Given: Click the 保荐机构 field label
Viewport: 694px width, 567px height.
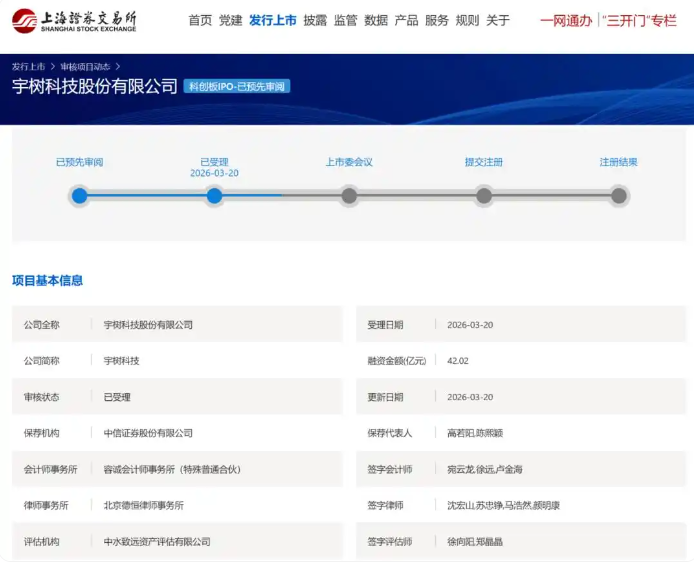Looking at the screenshot, I should (42, 433).
